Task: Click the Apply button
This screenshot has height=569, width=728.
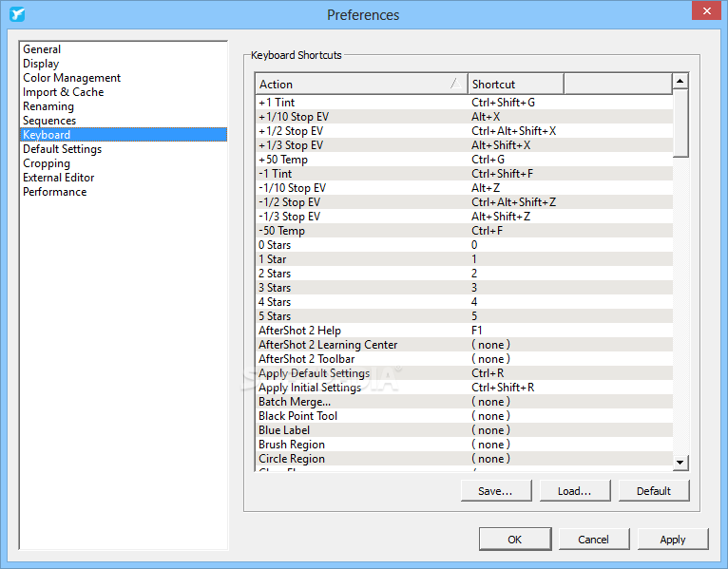Action: pos(673,540)
